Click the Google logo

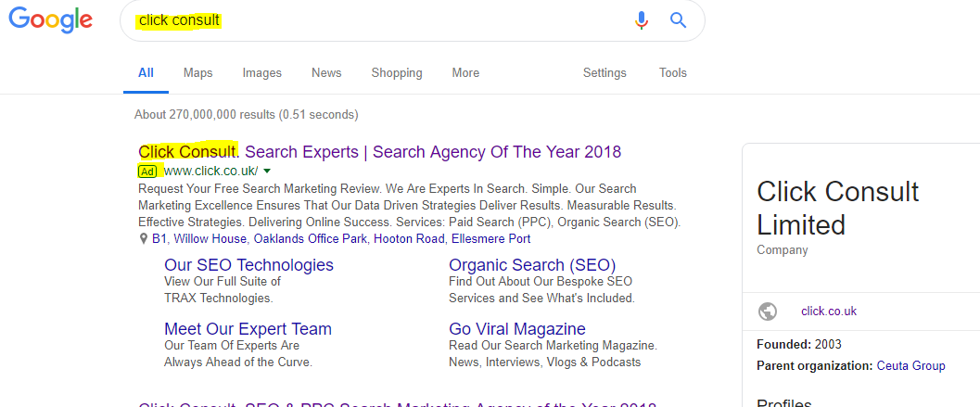click(x=51, y=22)
